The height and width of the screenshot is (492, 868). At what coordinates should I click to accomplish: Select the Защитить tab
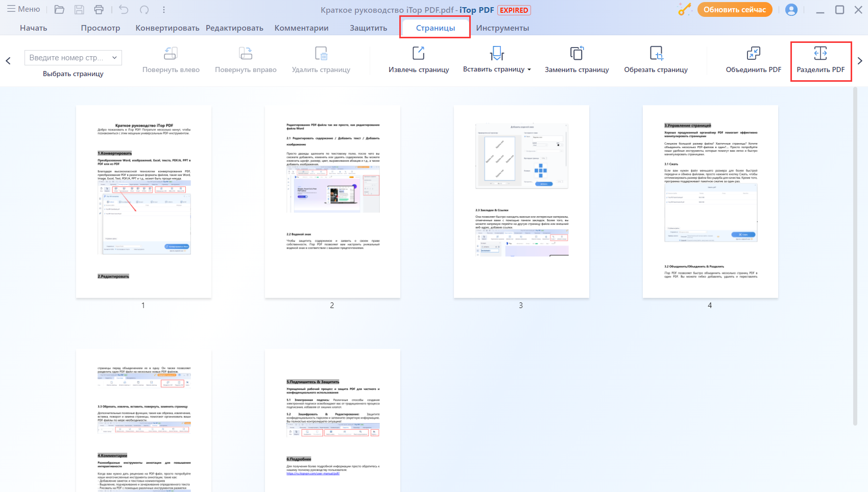point(369,28)
